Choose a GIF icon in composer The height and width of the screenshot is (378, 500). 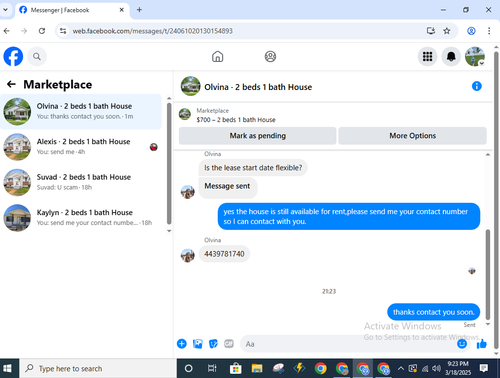click(229, 344)
